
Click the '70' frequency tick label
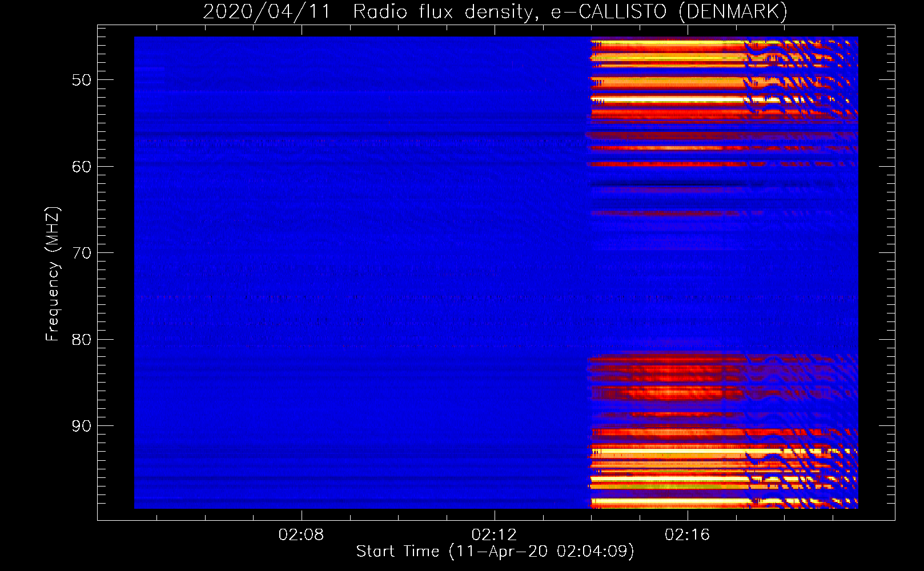point(82,253)
